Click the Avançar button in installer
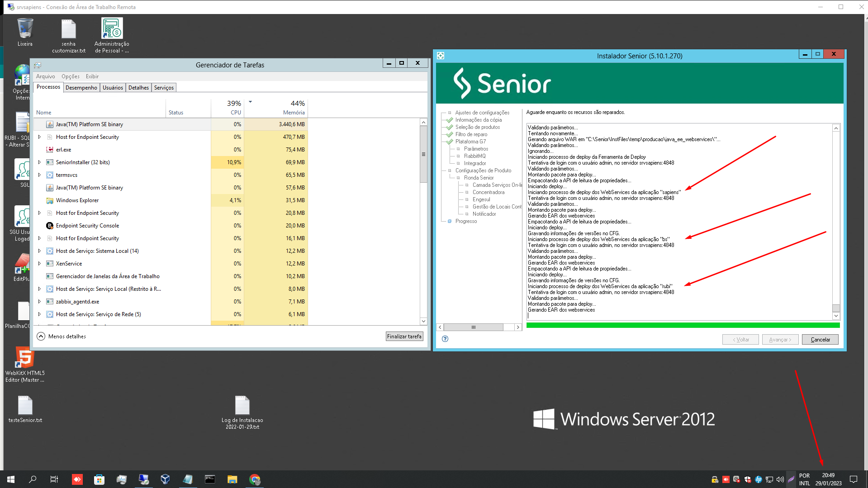The image size is (868, 488). [x=780, y=340]
